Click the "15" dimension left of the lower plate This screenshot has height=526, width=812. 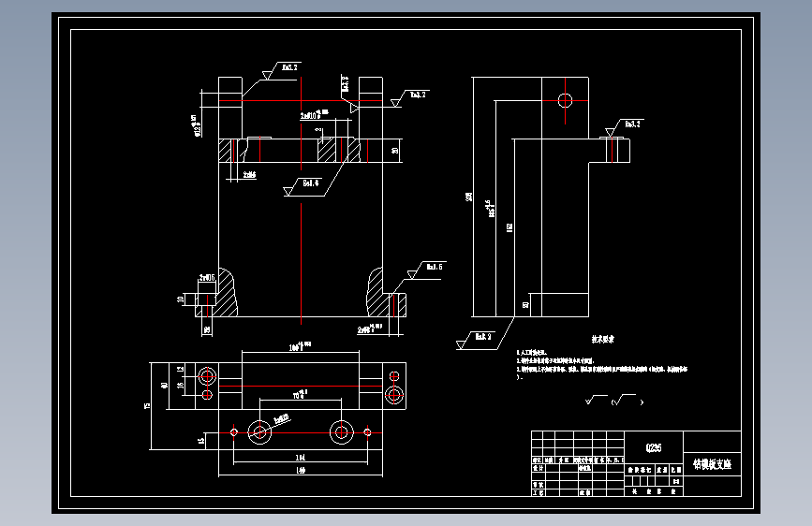(201, 441)
